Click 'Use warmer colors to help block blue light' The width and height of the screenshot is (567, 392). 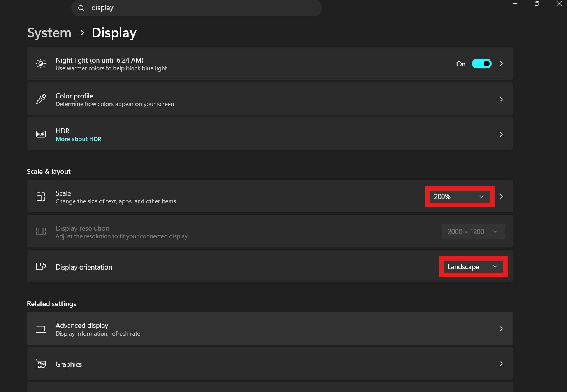111,68
